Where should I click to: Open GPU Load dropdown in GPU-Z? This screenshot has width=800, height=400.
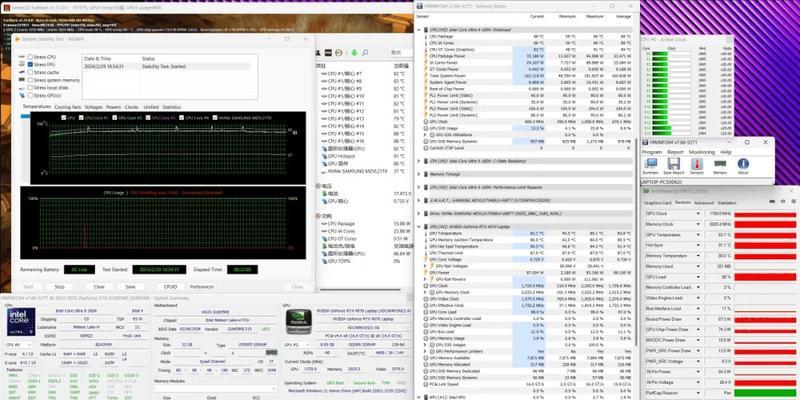point(698,277)
